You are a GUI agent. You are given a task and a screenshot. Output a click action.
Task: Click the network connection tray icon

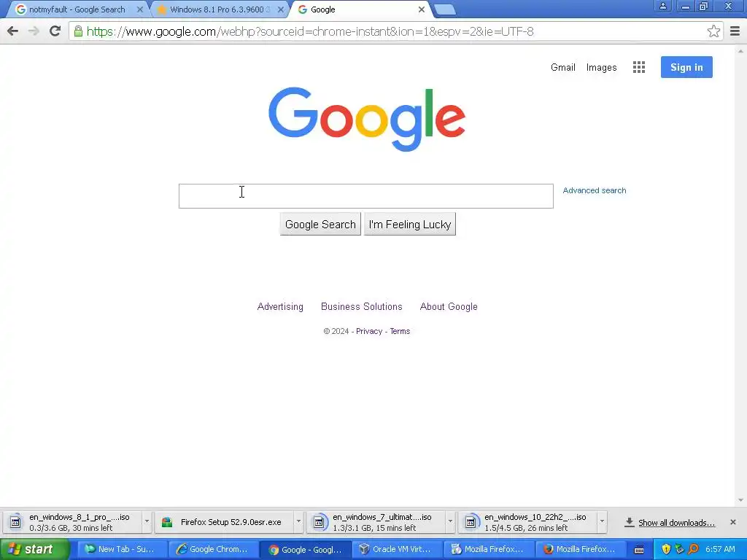(680, 550)
